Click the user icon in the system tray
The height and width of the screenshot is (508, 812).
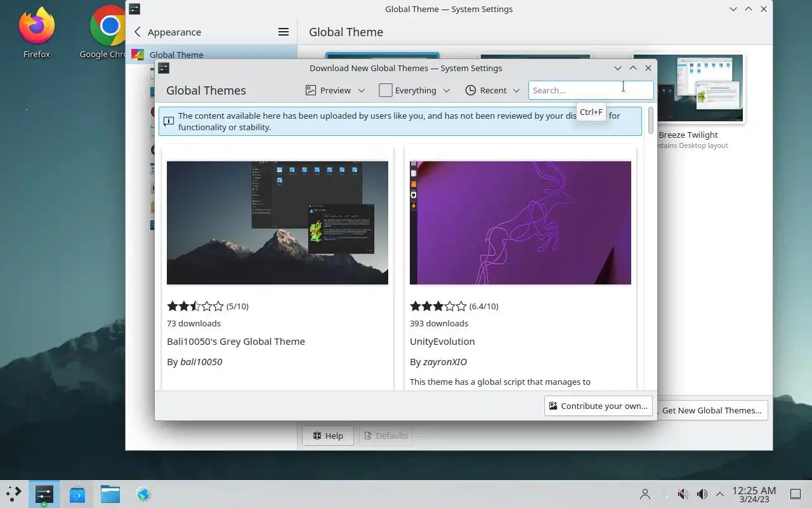click(x=645, y=494)
